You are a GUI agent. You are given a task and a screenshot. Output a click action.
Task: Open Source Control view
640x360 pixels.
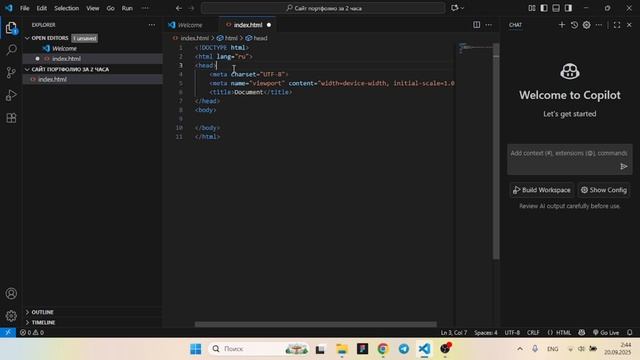(x=11, y=73)
